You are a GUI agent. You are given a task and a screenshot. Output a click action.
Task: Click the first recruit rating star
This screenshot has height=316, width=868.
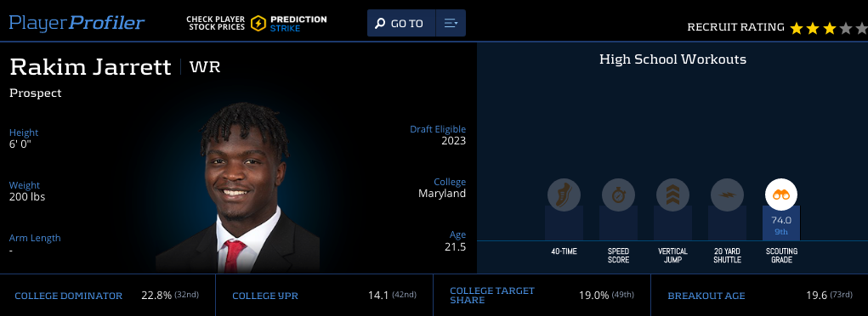point(796,28)
